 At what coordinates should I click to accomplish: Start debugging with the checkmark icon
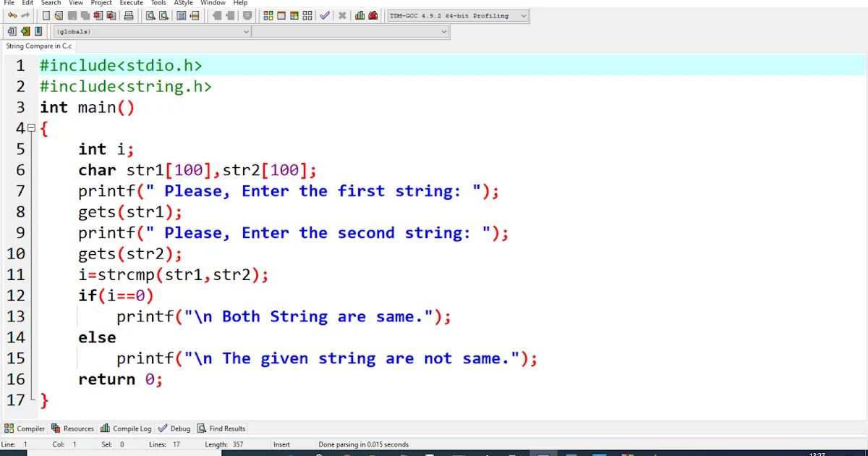click(x=325, y=15)
